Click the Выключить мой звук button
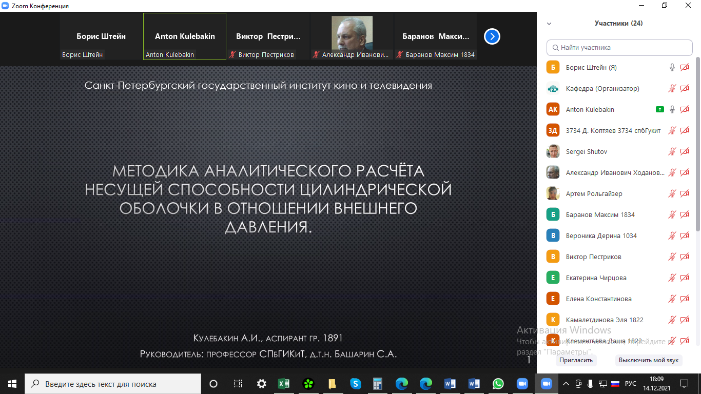 coord(648,360)
